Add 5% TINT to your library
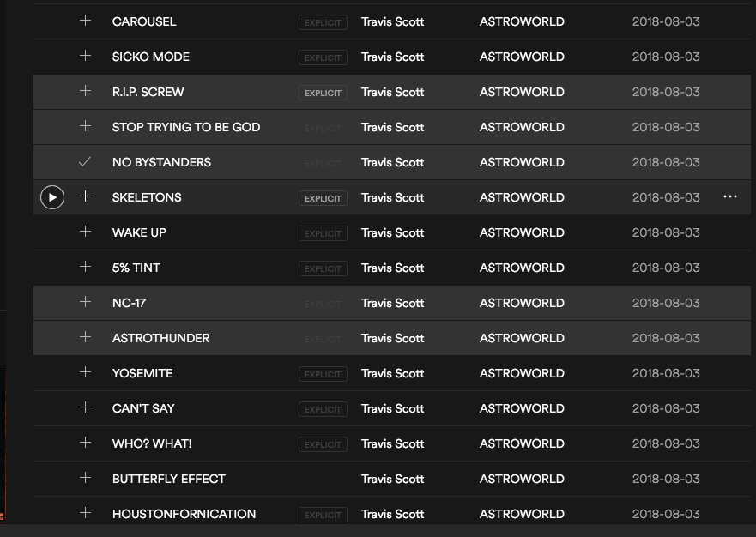This screenshot has width=756, height=537. [85, 267]
